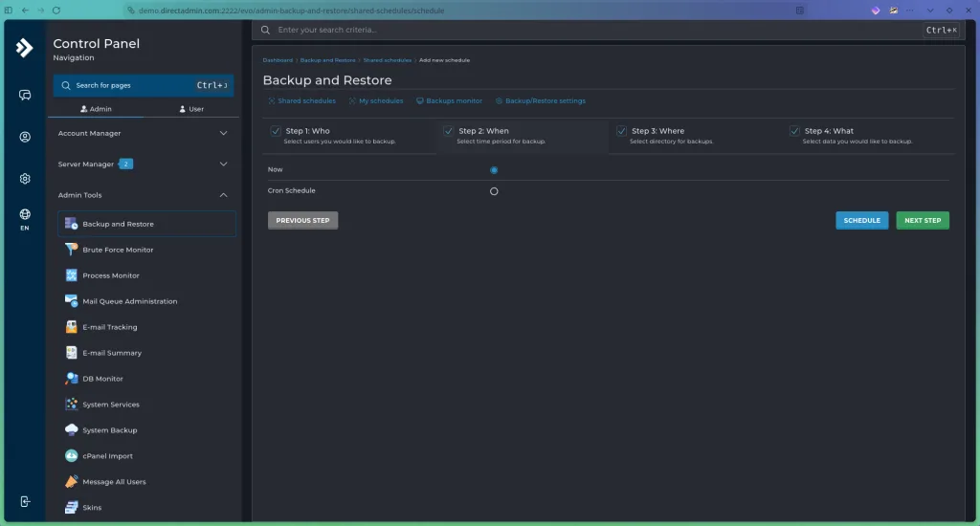980x526 pixels.
Task: Click the green Next Step button
Action: coord(923,221)
